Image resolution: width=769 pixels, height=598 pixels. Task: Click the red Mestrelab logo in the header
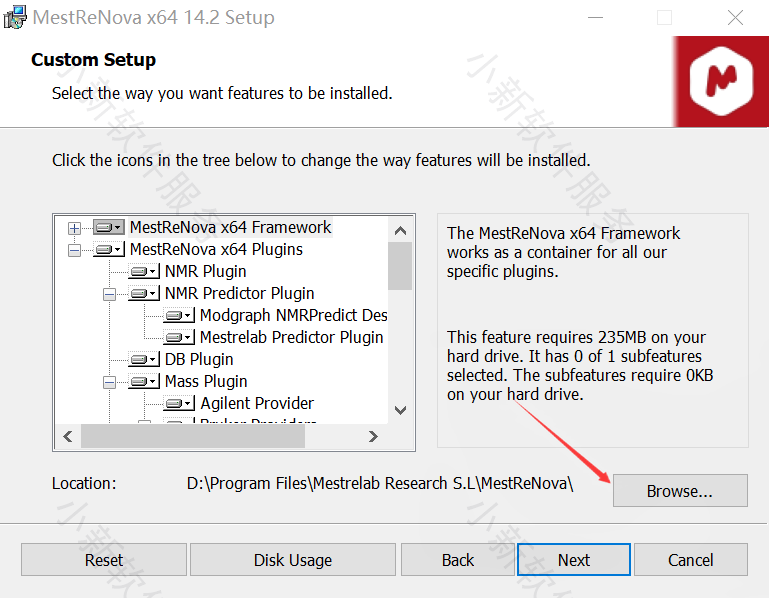(727, 81)
